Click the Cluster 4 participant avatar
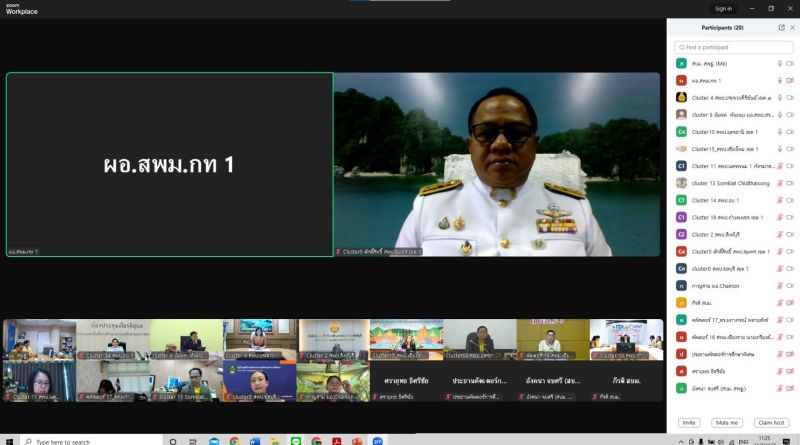The image size is (800, 445). (681, 97)
